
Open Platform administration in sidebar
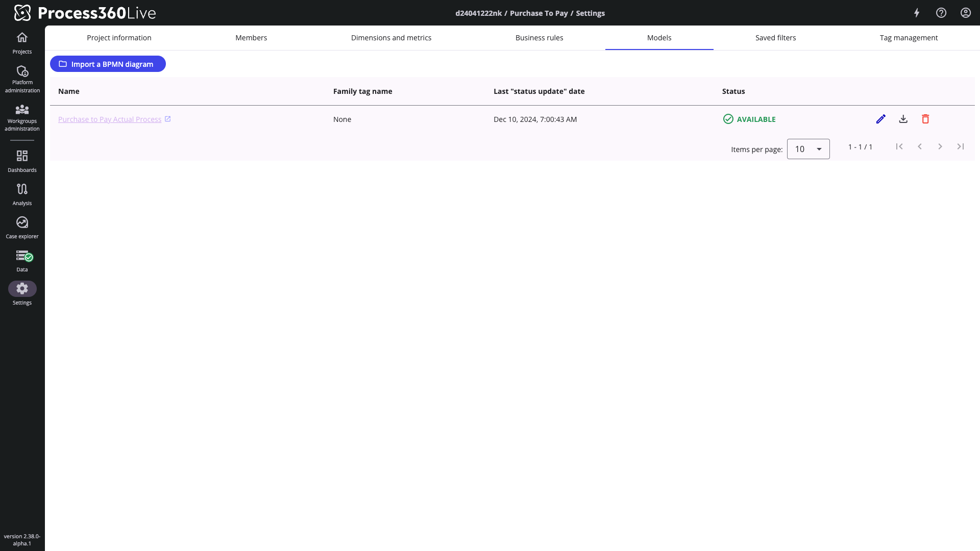coord(22,79)
